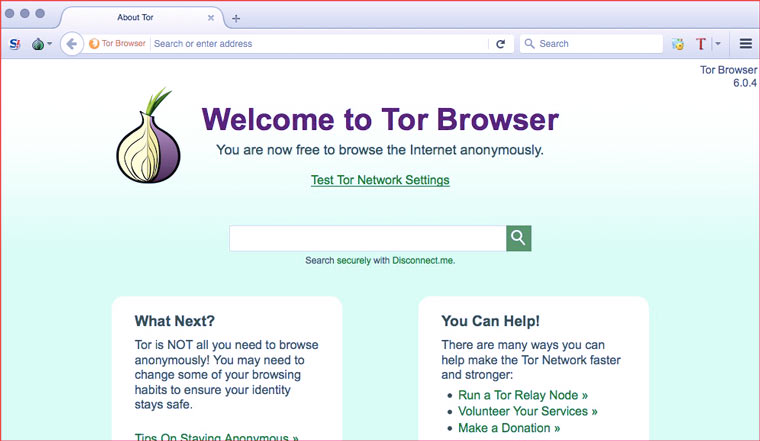Screen dimensions: 760x441
Task: Focus the toolbar Search box
Action: tap(591, 44)
